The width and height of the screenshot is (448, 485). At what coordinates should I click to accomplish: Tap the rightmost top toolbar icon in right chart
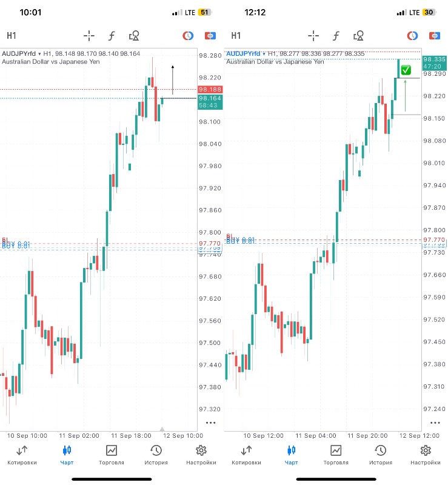(x=434, y=36)
